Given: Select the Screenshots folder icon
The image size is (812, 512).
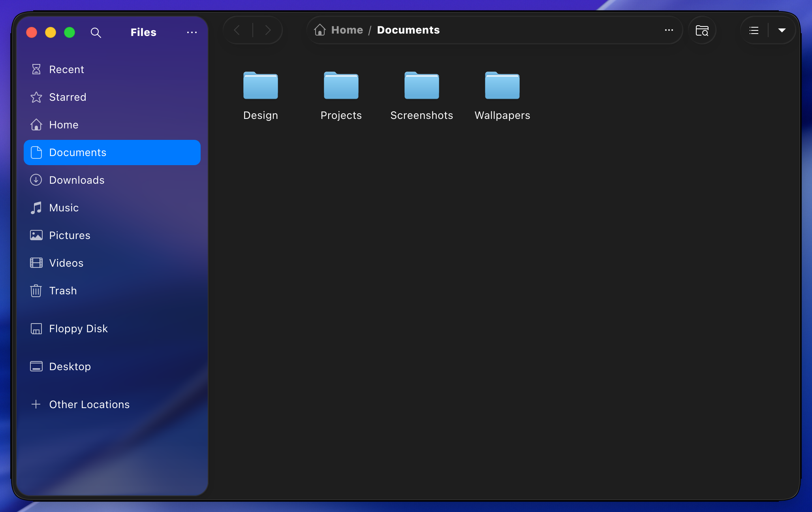Looking at the screenshot, I should [422, 85].
